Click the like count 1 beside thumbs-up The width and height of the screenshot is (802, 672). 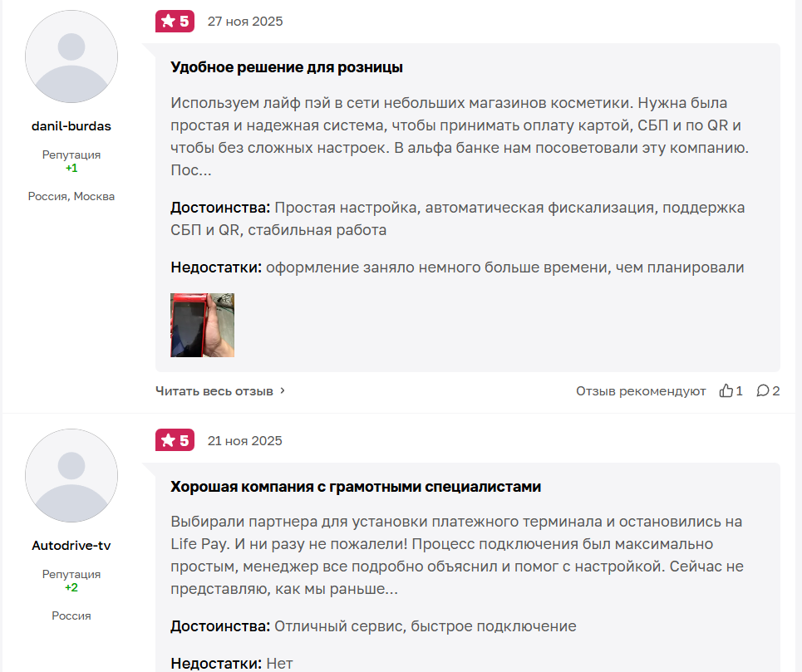pos(739,391)
